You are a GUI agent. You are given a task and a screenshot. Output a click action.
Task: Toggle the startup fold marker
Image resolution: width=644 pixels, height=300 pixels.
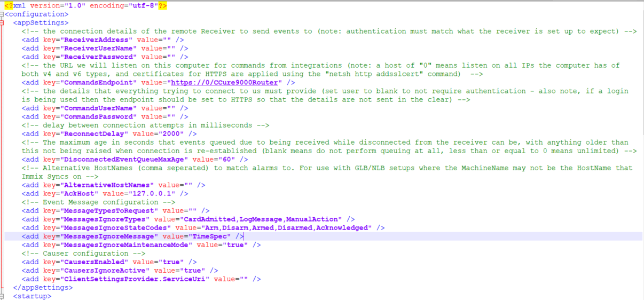[2, 296]
